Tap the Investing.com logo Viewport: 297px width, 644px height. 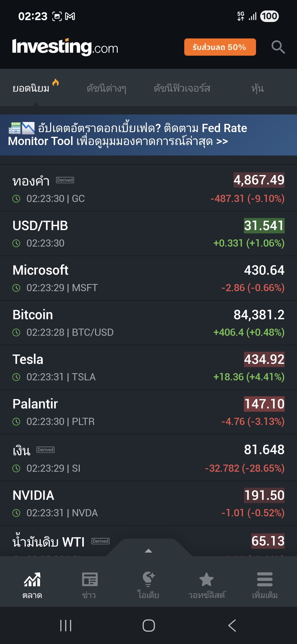(65, 47)
